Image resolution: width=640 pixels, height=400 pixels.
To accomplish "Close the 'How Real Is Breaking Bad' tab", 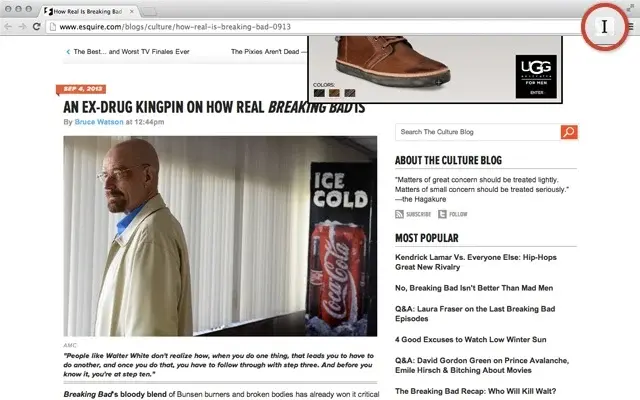I will (x=131, y=11).
